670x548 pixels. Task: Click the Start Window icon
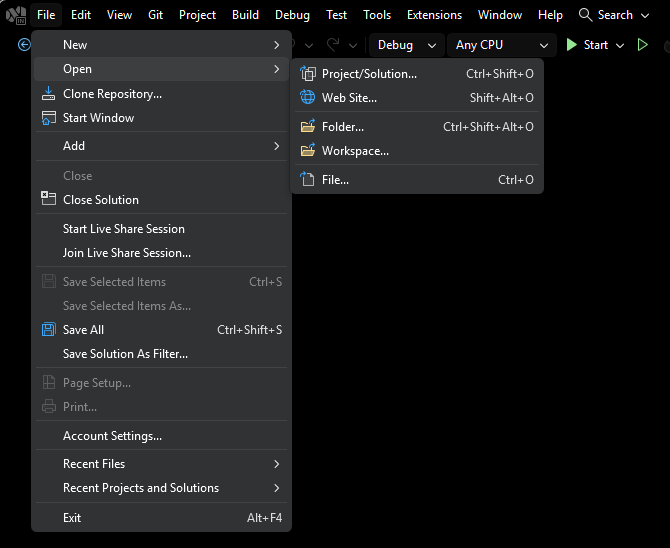[x=48, y=118]
